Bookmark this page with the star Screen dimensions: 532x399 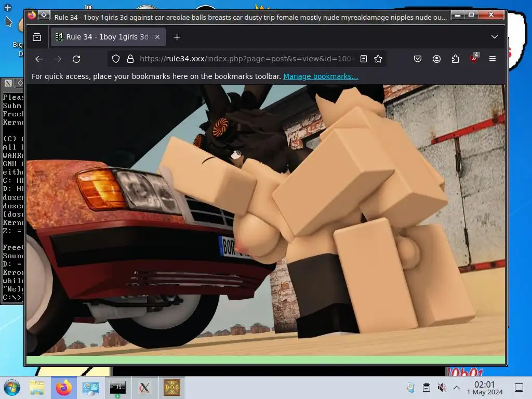coord(378,59)
